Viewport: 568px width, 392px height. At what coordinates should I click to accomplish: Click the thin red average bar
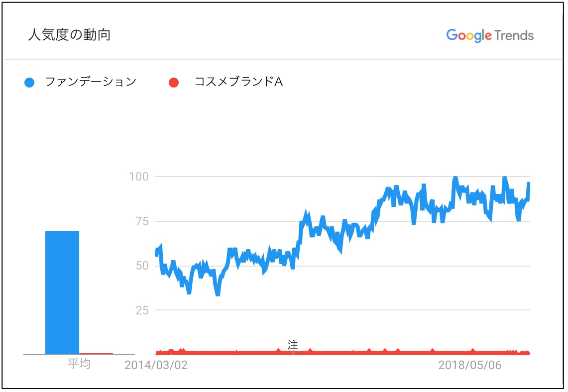pos(96,354)
